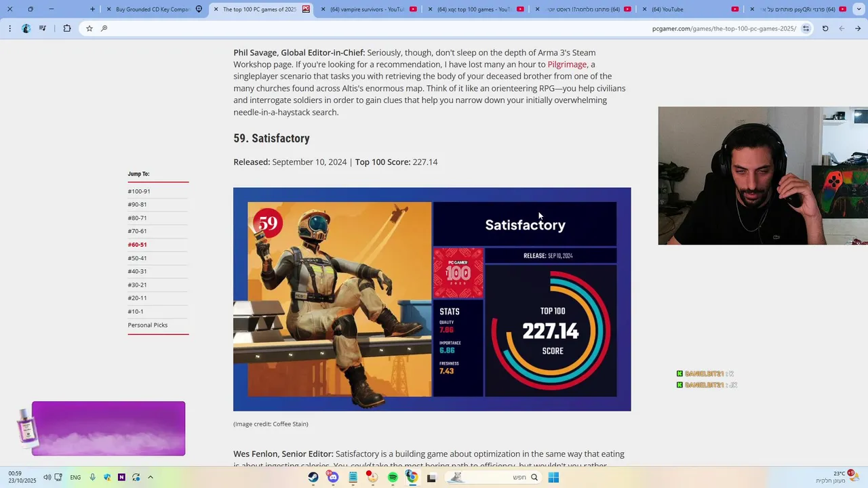Image resolution: width=868 pixels, height=488 pixels.
Task: Jump to #40-31 section
Action: click(x=137, y=271)
